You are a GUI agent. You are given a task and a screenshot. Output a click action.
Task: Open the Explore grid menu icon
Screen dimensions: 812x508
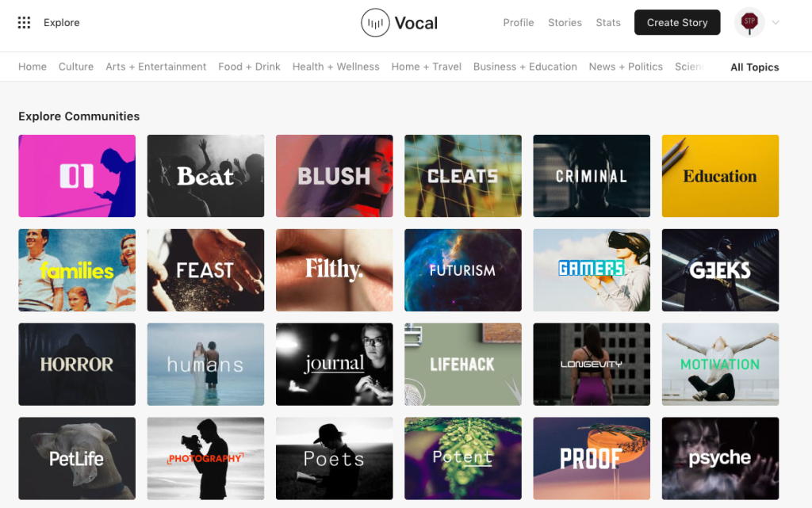(24, 23)
